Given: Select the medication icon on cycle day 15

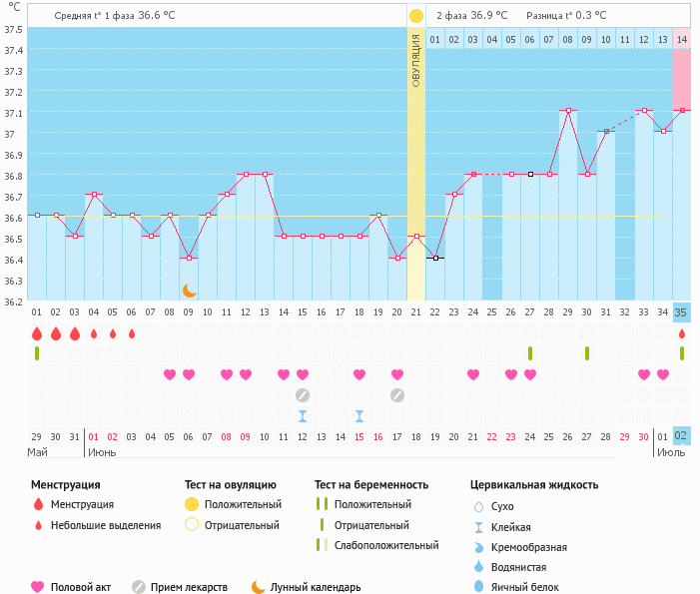Looking at the screenshot, I should 303,395.
